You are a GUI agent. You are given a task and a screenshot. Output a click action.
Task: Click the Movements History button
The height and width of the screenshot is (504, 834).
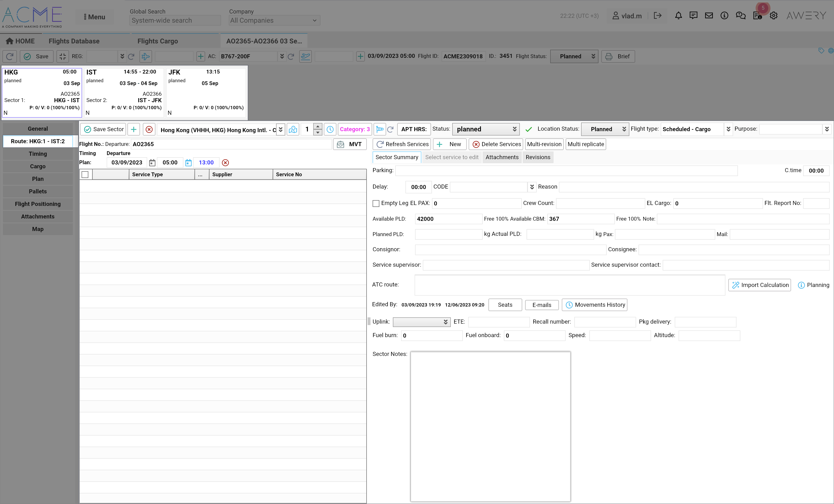click(x=595, y=305)
